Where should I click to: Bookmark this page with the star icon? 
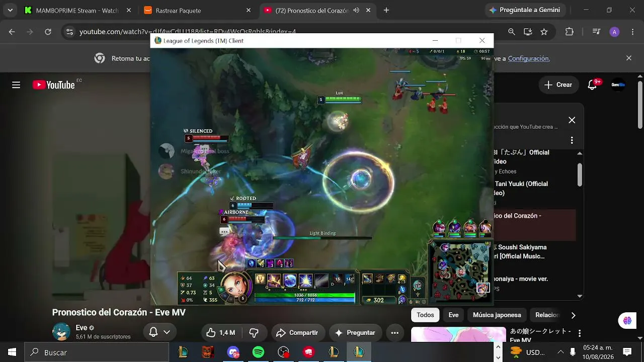(544, 32)
